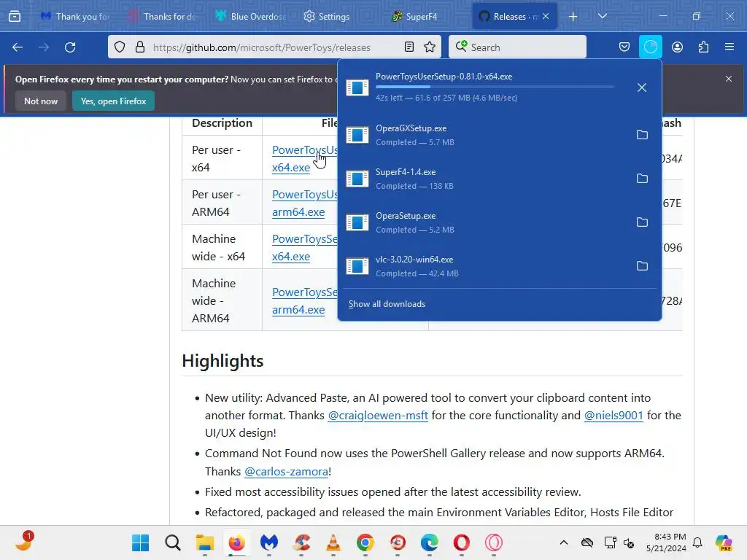This screenshot has width=747, height=560.
Task: Close the Releases tab
Action: pos(546,17)
